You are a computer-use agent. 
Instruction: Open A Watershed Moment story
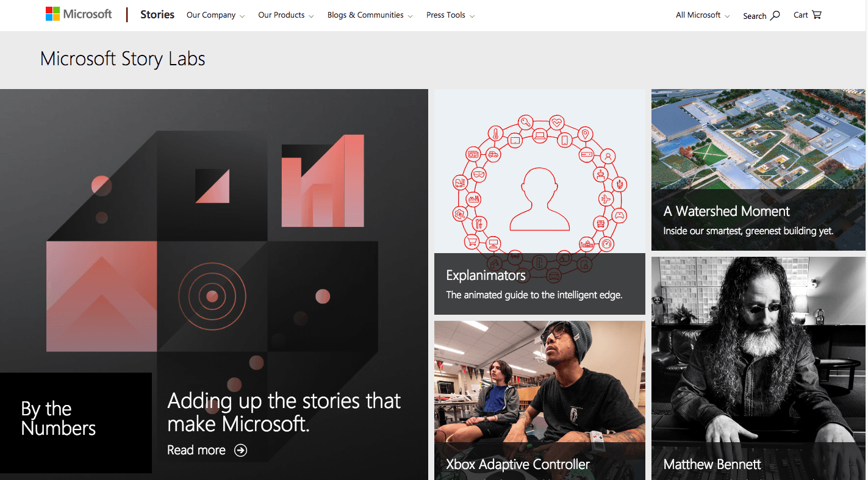coord(726,211)
